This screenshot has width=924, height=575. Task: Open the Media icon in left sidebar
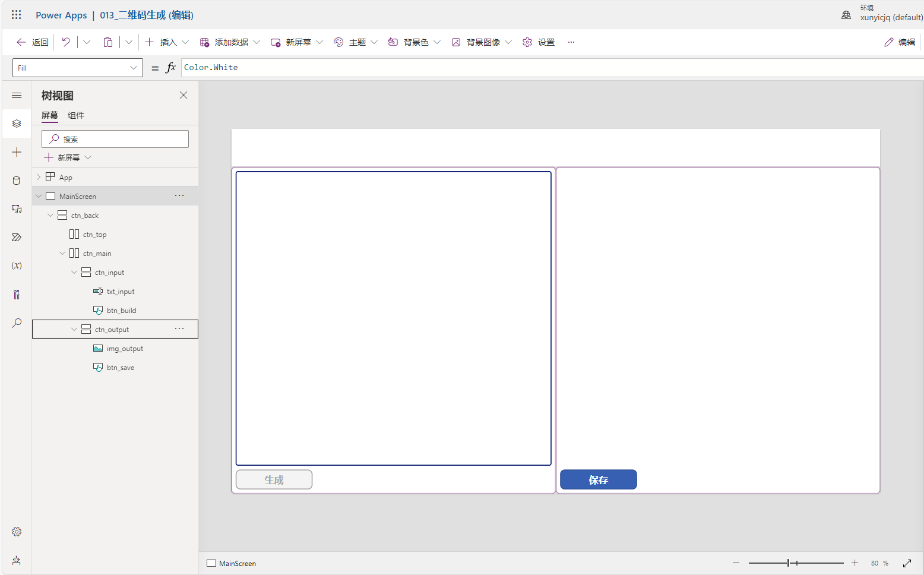click(x=17, y=209)
